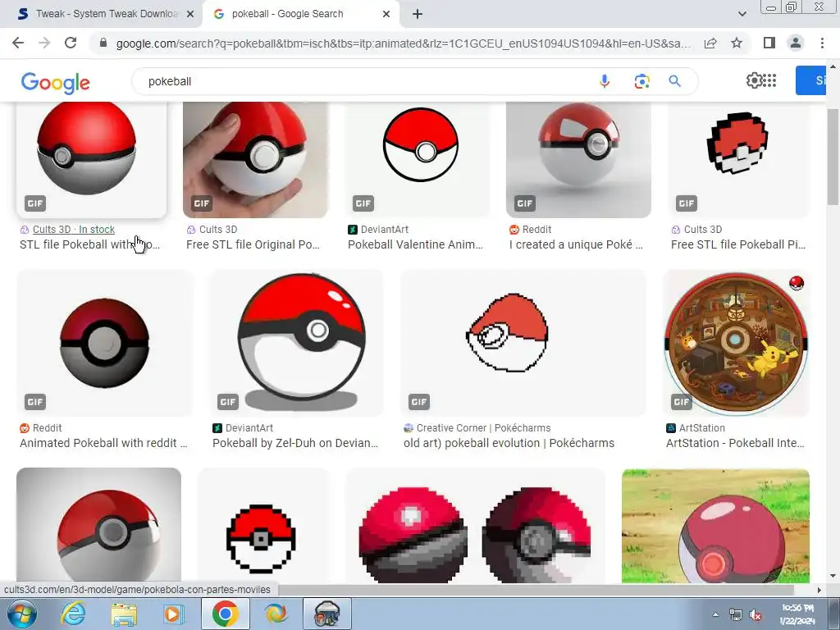This screenshot has width=840, height=630.
Task: Open Free STL file Original Po... result
Action: pos(253,244)
